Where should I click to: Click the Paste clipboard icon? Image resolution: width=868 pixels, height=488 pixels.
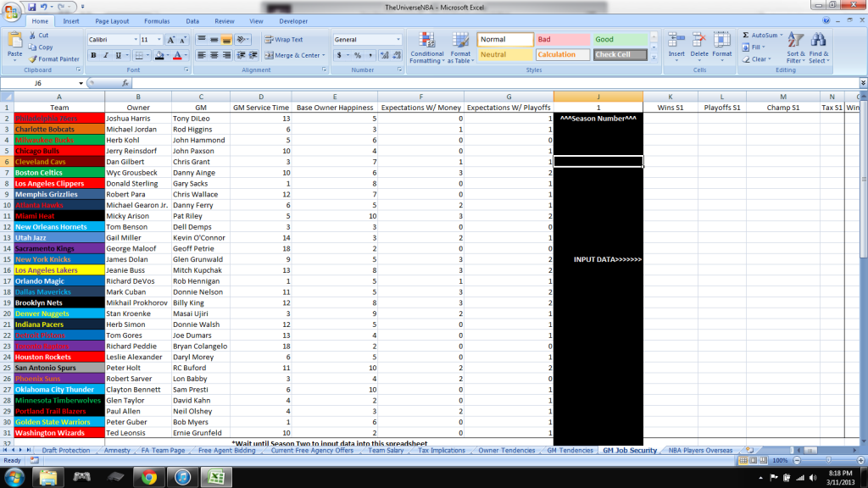[15, 41]
